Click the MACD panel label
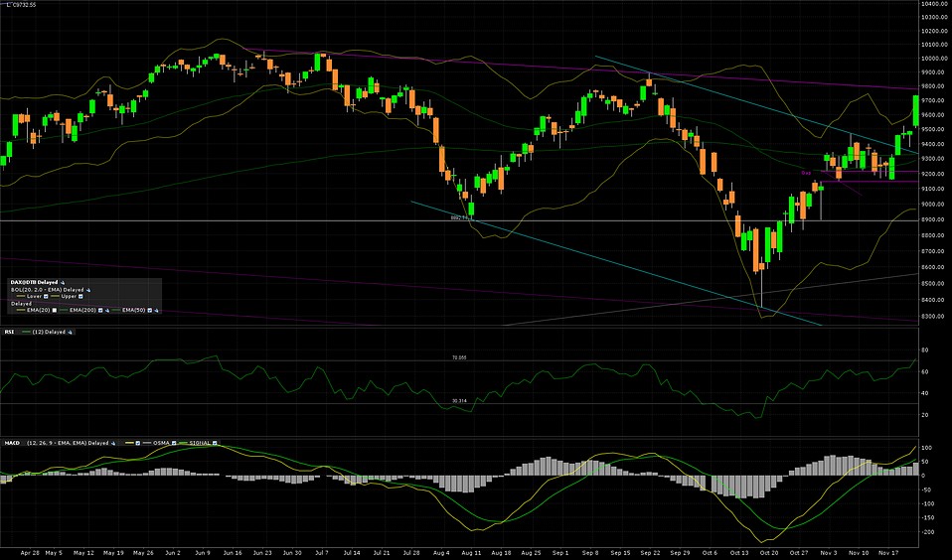Screen dimensions: 952x560 coord(12,443)
